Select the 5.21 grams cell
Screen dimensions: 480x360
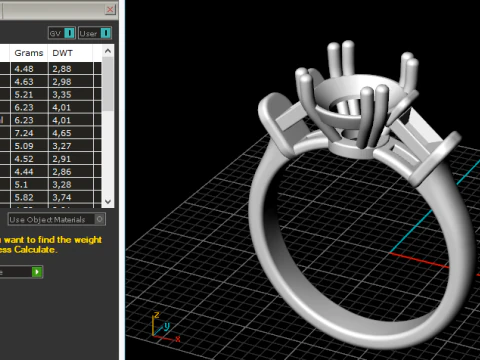pyautogui.click(x=29, y=95)
